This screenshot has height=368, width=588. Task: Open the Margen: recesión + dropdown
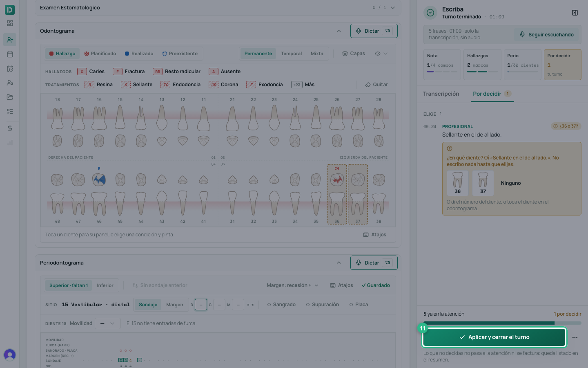click(x=292, y=285)
